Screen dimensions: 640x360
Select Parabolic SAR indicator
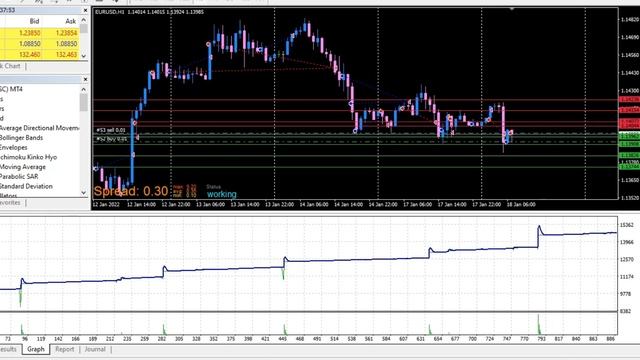coord(19,176)
